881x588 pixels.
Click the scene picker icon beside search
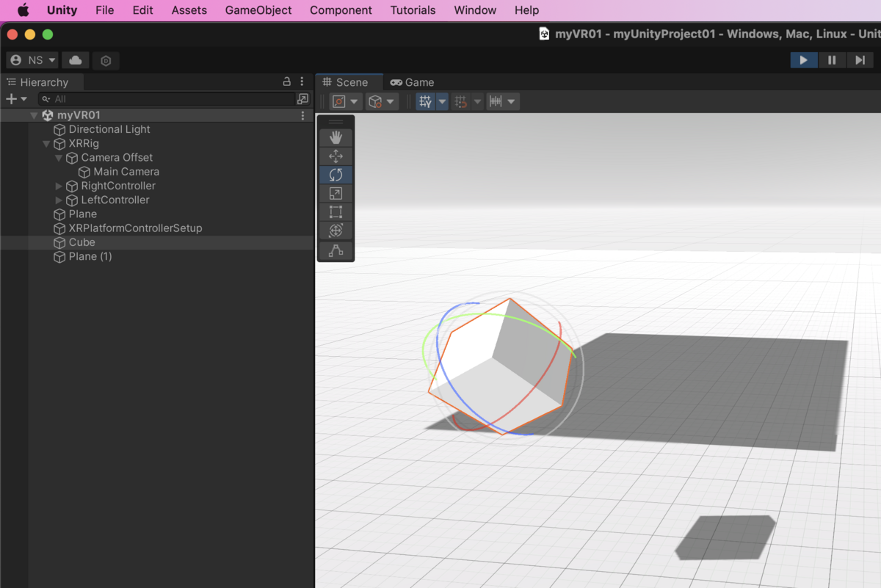coord(302,99)
